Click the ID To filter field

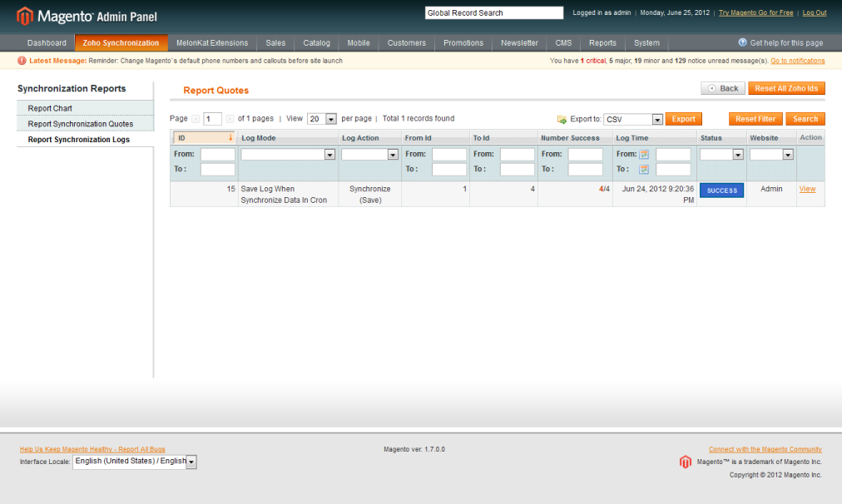217,170
